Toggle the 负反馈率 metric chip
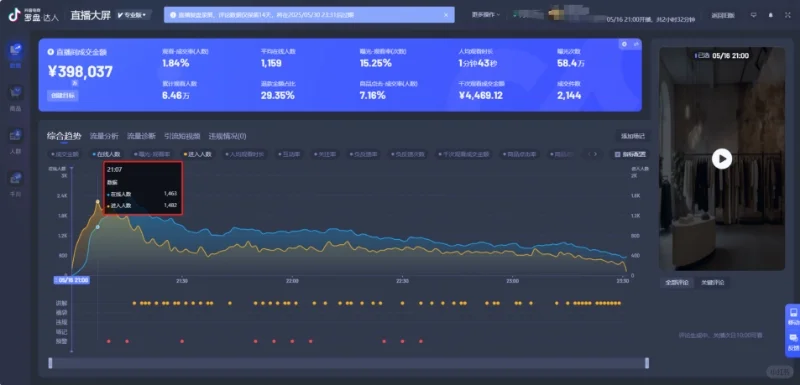 tap(364, 154)
